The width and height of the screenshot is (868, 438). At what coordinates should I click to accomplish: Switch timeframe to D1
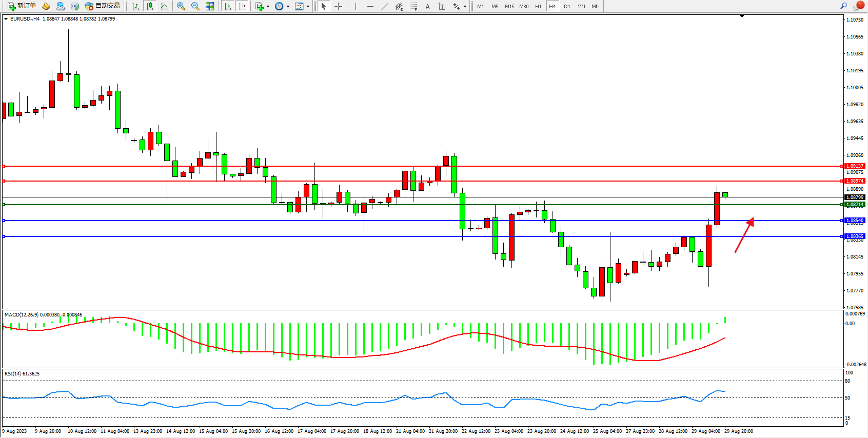point(567,6)
